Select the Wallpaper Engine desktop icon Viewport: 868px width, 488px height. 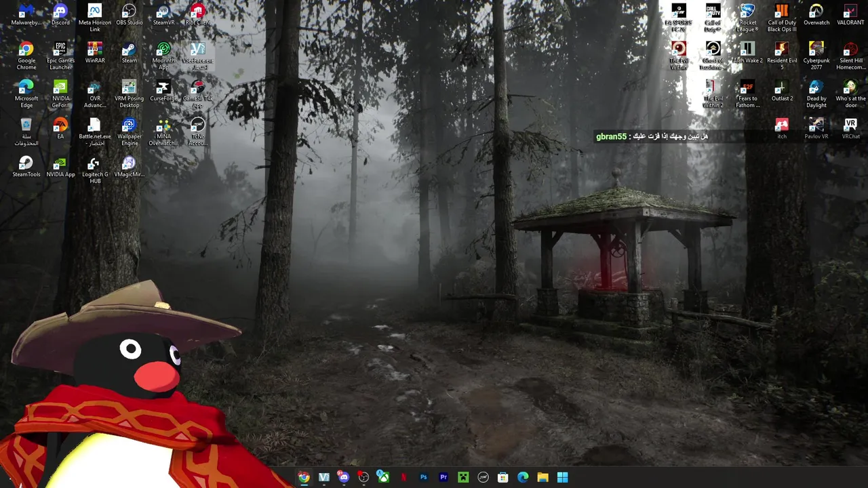tap(129, 131)
